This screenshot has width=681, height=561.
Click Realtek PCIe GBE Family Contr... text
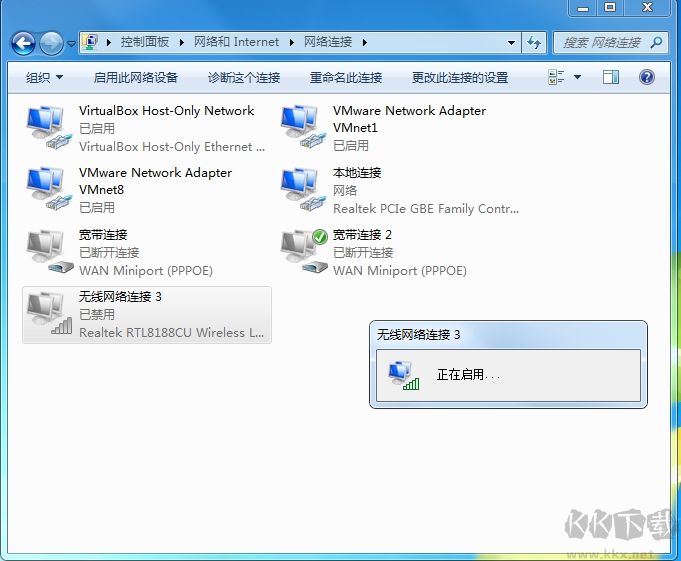coord(426,209)
